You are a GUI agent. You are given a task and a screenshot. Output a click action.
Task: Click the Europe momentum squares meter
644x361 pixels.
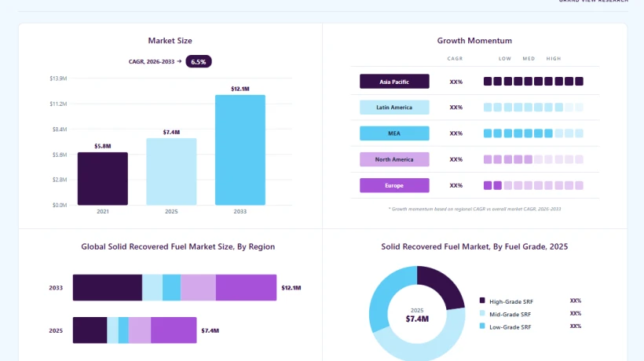pyautogui.click(x=533, y=185)
